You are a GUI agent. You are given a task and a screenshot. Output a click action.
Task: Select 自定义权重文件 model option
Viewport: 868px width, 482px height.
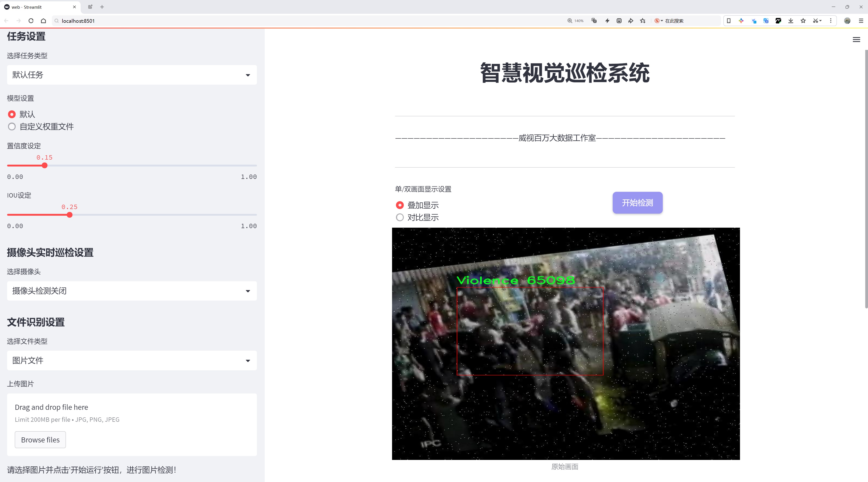click(12, 127)
